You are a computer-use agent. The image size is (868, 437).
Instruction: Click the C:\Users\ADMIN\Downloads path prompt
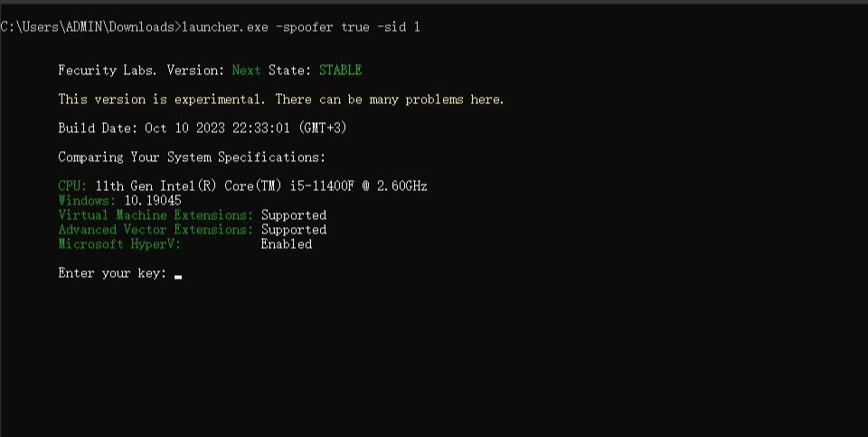click(89, 27)
